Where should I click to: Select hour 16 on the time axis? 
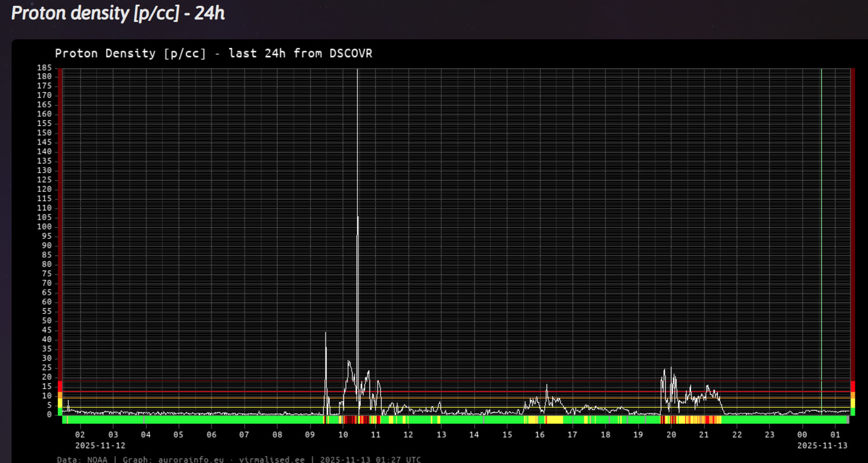point(540,434)
